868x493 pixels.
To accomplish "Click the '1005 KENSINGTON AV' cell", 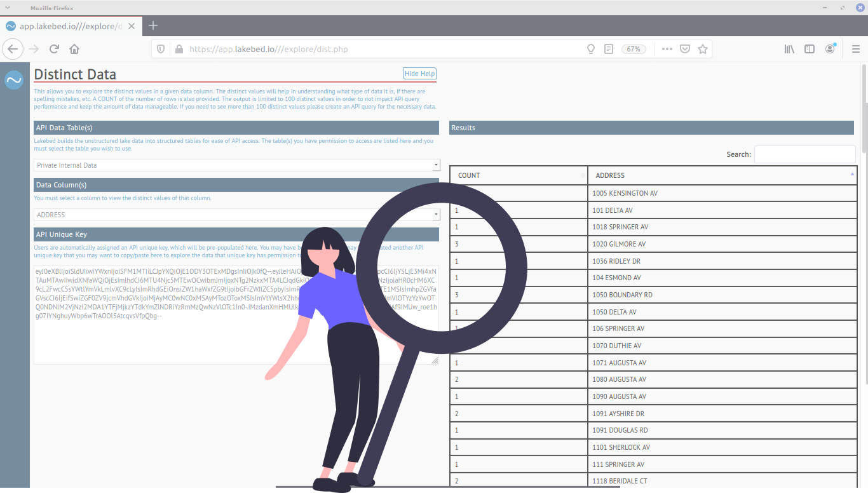I will pos(722,193).
